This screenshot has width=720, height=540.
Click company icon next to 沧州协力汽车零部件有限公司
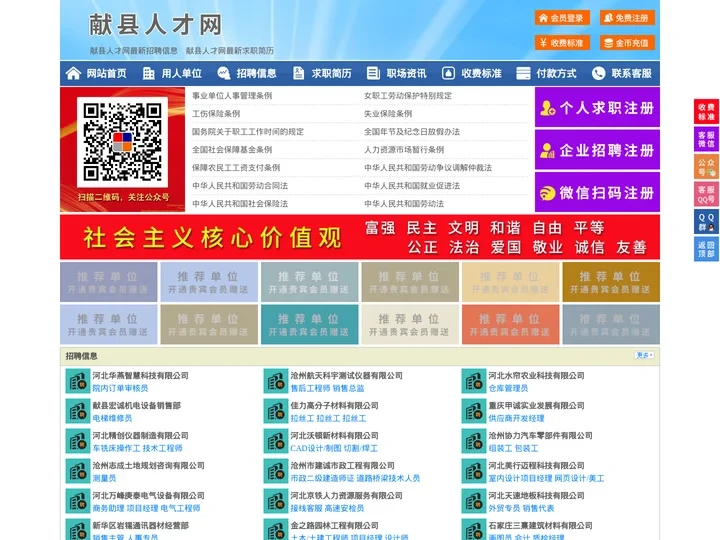tap(473, 441)
